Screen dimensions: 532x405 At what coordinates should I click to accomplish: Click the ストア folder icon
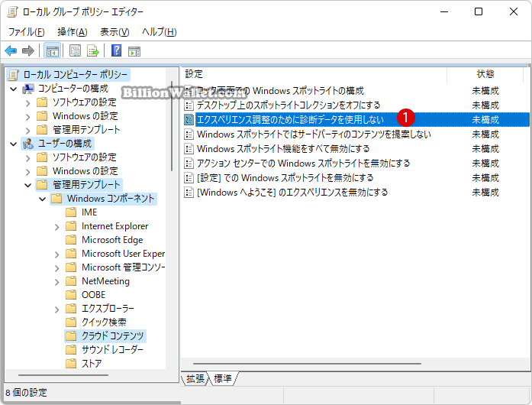pos(71,363)
